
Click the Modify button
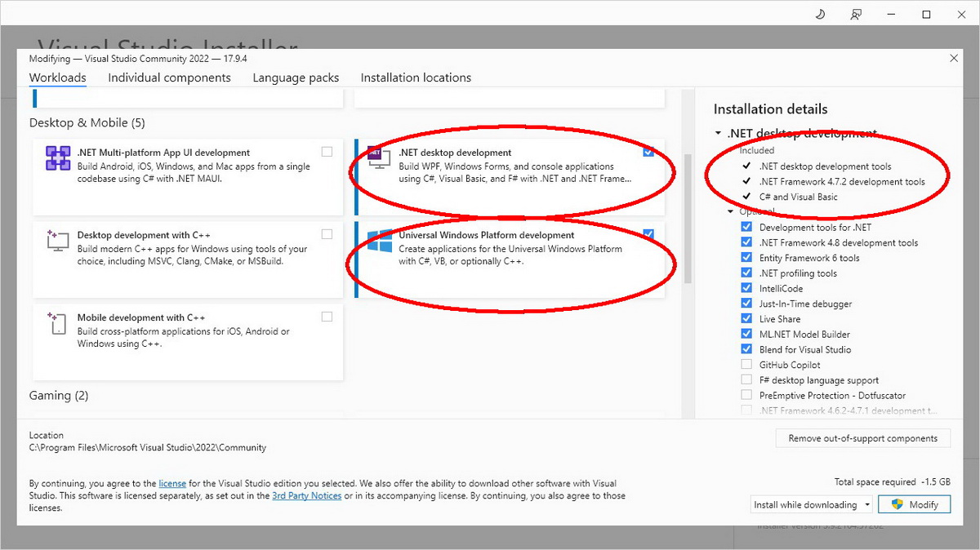click(914, 503)
